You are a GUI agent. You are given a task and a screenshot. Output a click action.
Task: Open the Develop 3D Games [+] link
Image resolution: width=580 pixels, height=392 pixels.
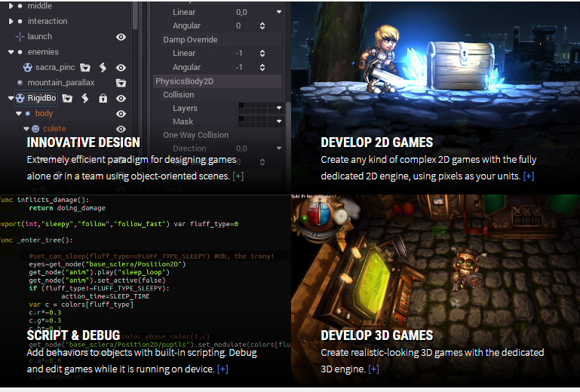(373, 369)
